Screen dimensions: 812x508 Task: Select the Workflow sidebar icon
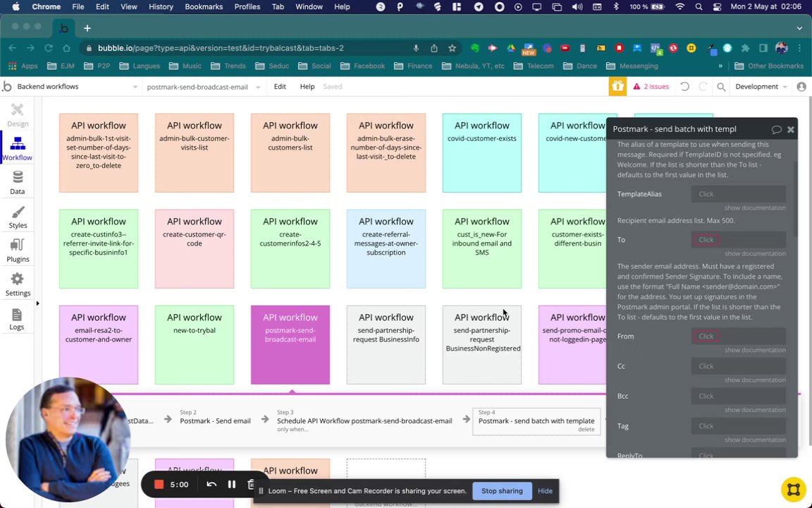(x=18, y=149)
